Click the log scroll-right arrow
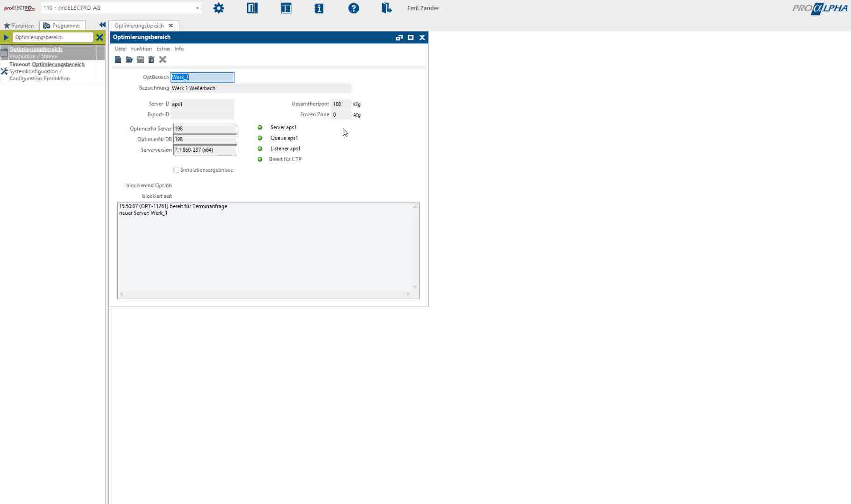 pyautogui.click(x=408, y=294)
